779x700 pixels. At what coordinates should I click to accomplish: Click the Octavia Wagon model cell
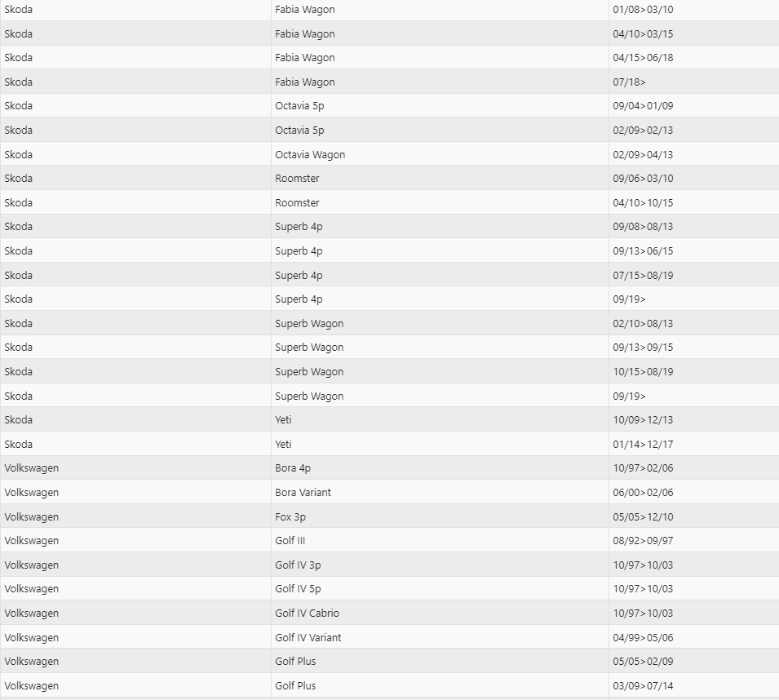point(310,154)
